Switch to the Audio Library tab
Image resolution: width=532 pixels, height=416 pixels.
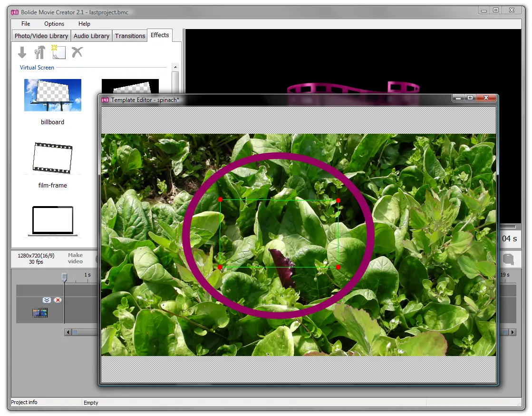pyautogui.click(x=91, y=36)
